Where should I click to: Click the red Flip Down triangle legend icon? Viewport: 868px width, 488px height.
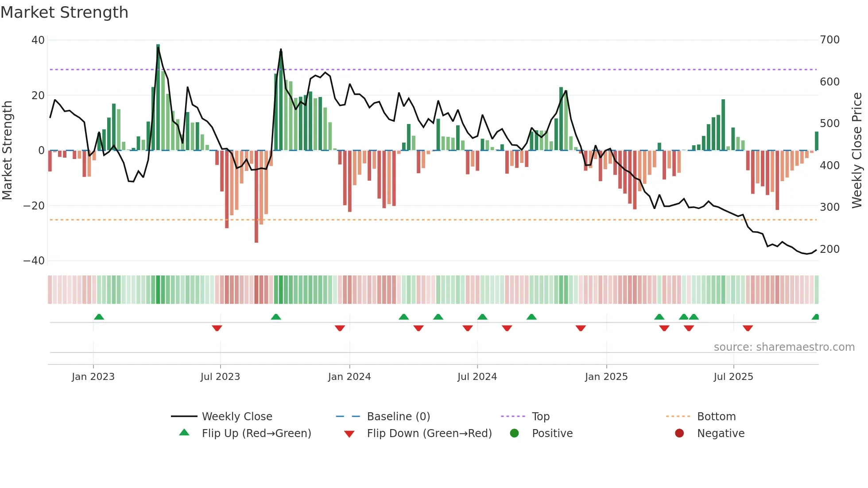[349, 434]
